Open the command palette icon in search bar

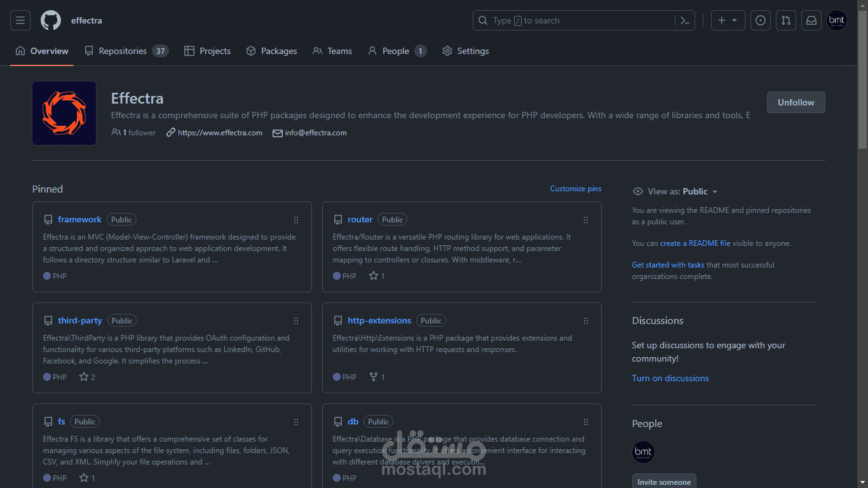pyautogui.click(x=684, y=20)
